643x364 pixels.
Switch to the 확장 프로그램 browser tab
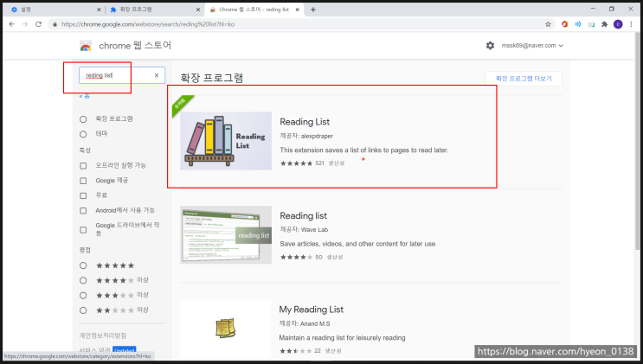click(x=154, y=10)
